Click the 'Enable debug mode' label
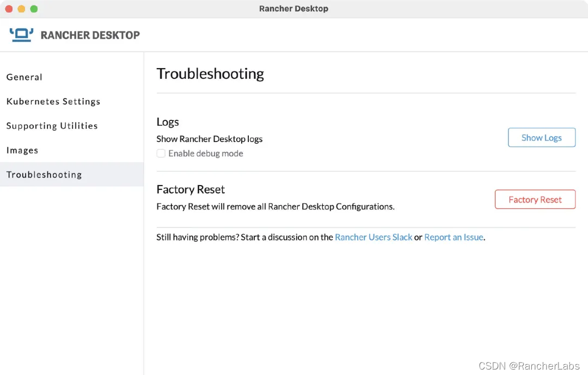Viewport: 588px width, 375px height. [x=205, y=153]
